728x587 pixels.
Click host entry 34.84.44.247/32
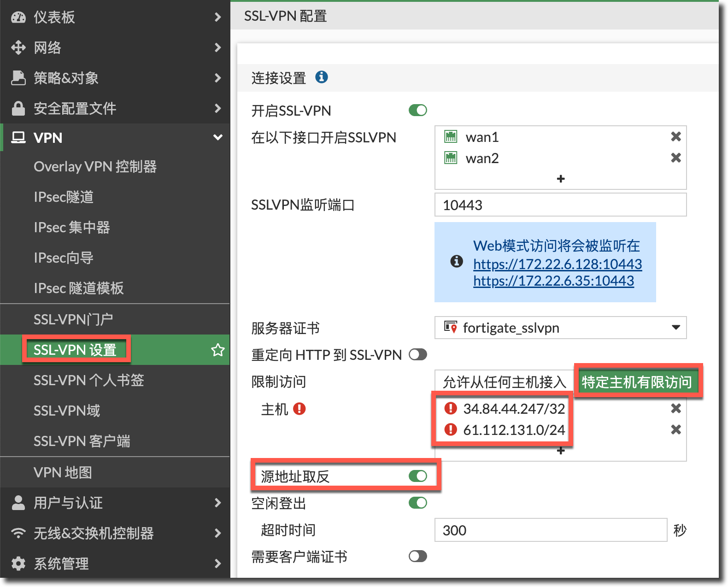514,408
